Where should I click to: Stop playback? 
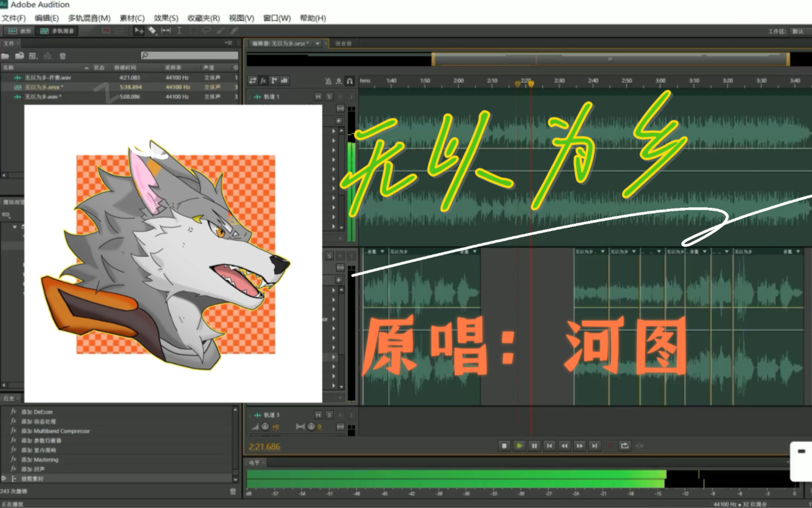click(x=504, y=446)
